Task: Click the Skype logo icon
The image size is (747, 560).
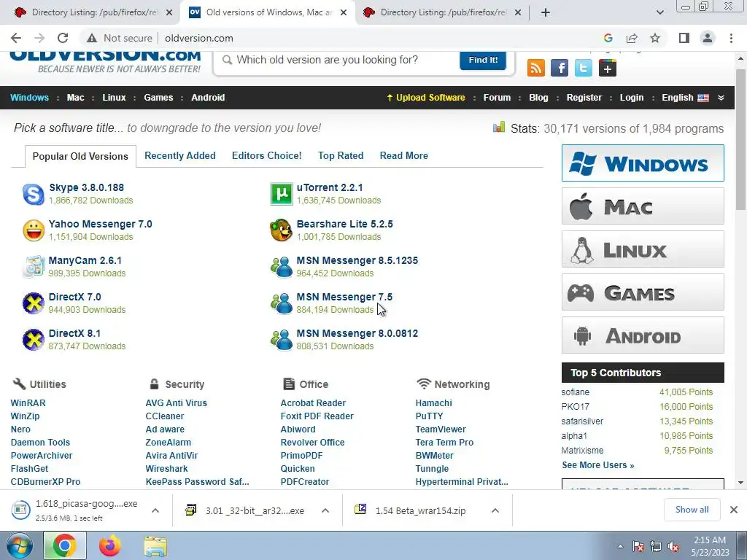Action: tap(34, 194)
